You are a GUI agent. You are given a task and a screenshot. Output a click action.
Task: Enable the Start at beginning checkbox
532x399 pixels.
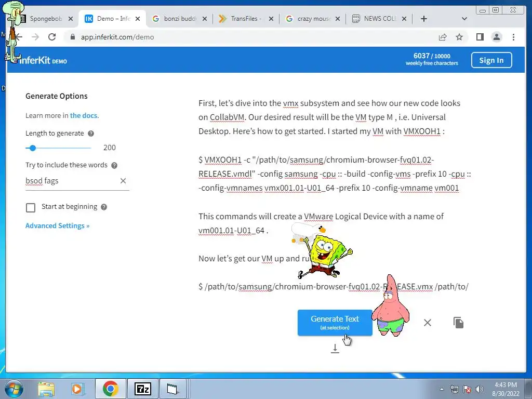[x=31, y=208]
